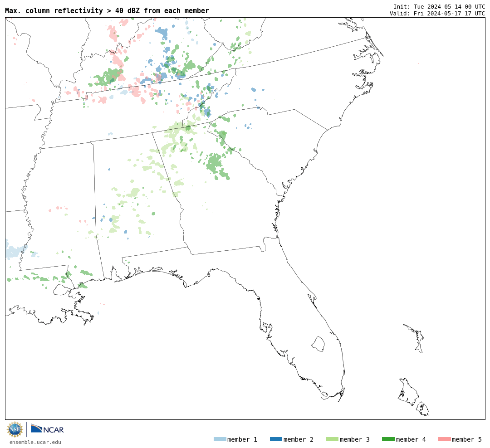Click the 'Valid: Fri 2024-05-17 17 UTC' text

(437, 14)
